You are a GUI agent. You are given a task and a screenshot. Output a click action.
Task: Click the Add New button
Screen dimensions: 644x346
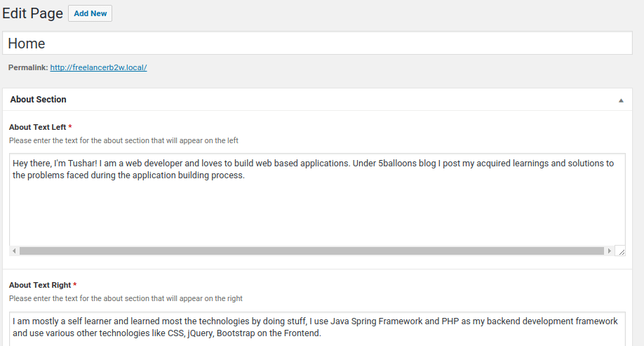point(90,13)
